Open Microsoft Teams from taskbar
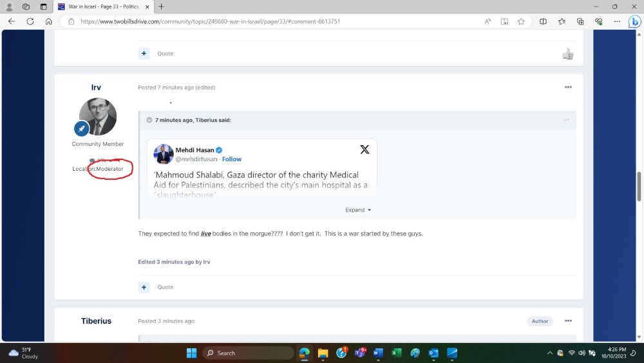The width and height of the screenshot is (644, 363). 360,353
